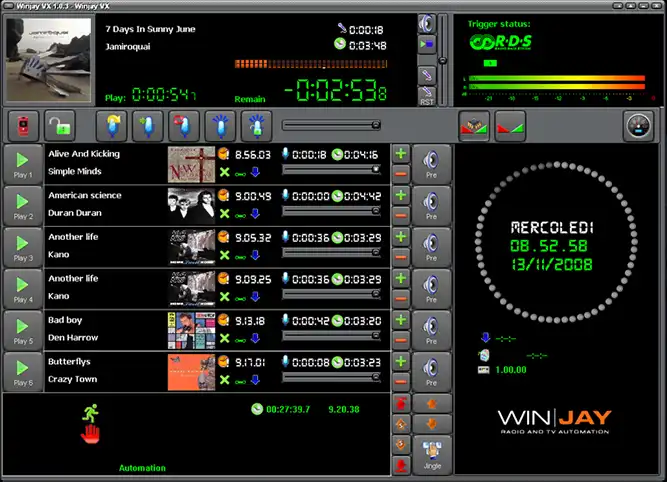Click the red phone icon in toolbar
The width and height of the screenshot is (667, 482).
pyautogui.click(x=23, y=125)
